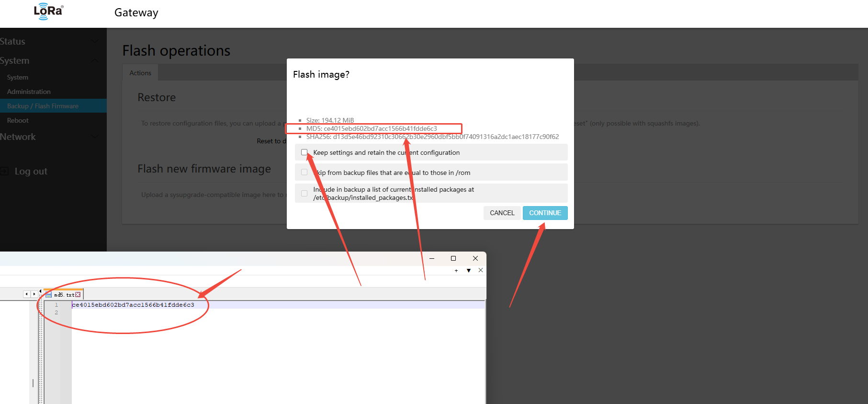868x404 pixels.
Task: Click the plus icon in editor toolbar
Action: 456,271
